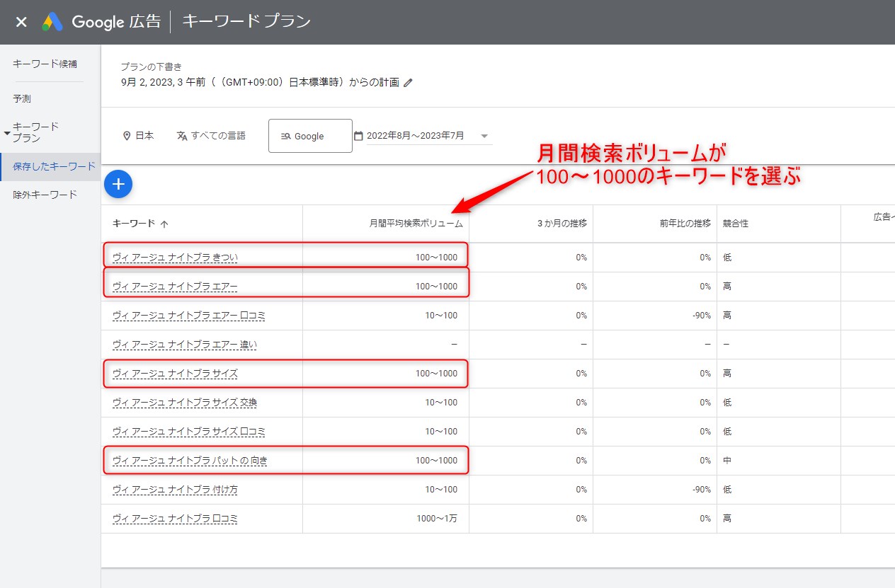
Task: Click keyword ヴィアージュ ナイトブラ 口コミ
Action: [x=175, y=519]
